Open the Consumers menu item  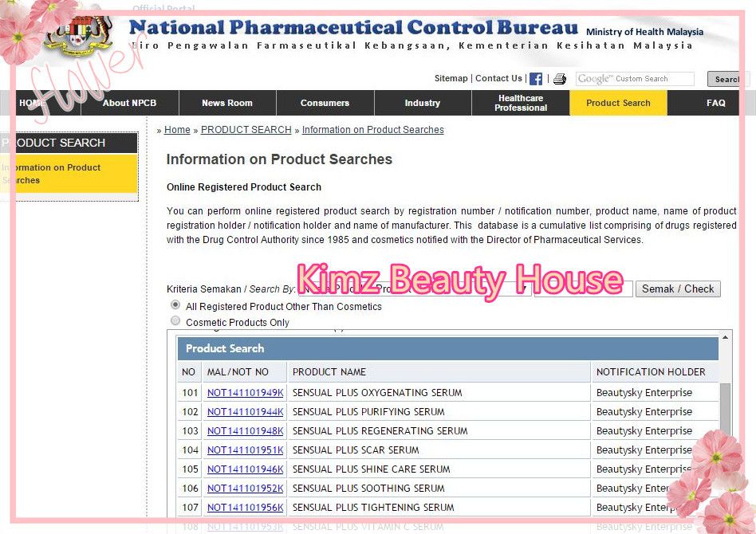tap(325, 103)
